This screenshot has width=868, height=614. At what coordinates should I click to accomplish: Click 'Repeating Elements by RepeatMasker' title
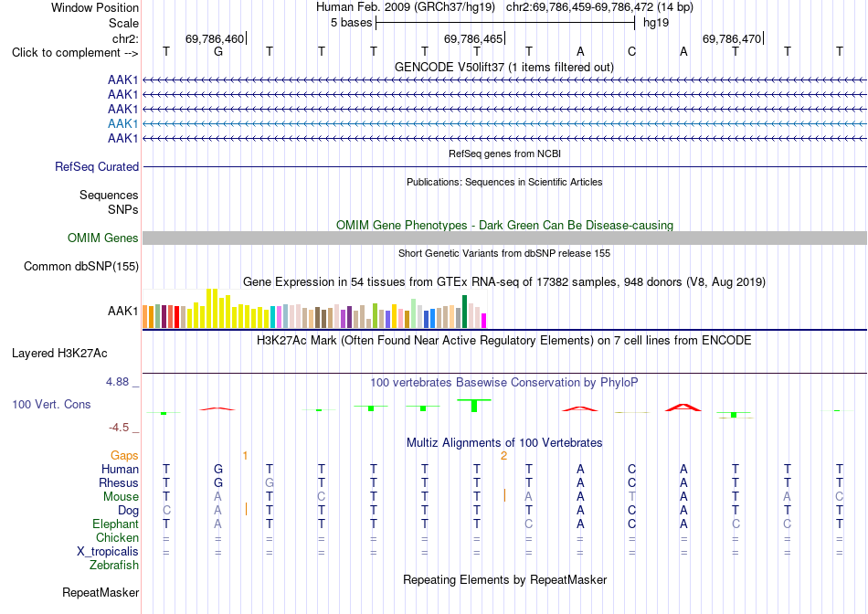tap(504, 579)
